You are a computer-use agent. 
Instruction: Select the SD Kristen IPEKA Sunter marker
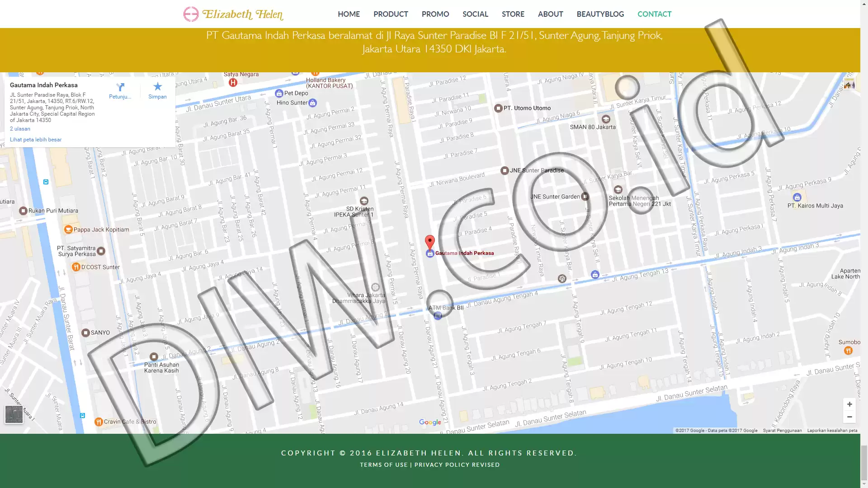(x=364, y=201)
